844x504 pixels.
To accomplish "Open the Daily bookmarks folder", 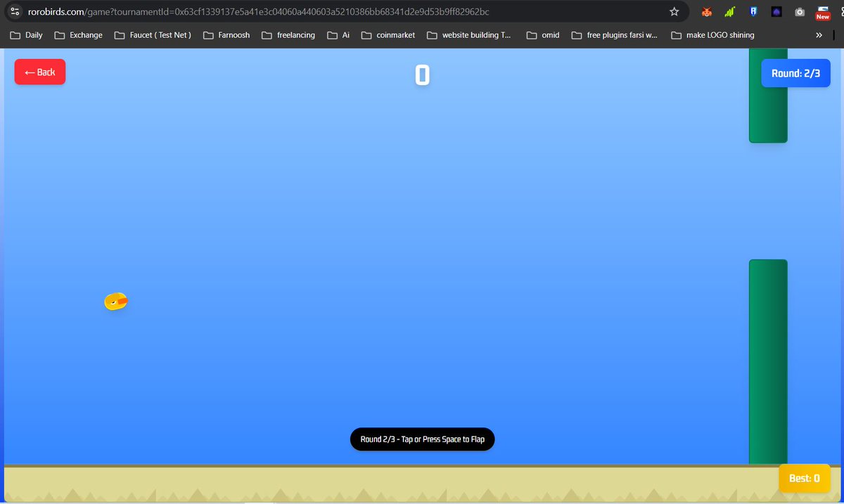I will 26,34.
